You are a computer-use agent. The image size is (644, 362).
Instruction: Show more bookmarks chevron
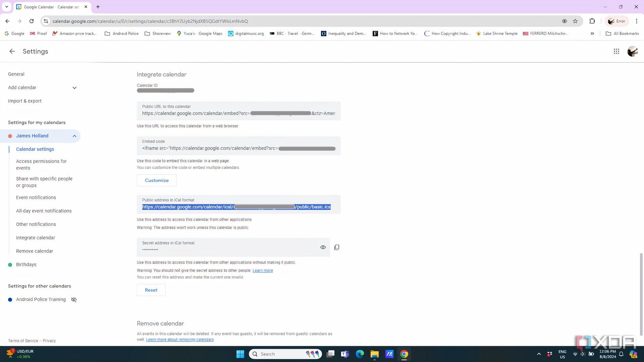[x=592, y=34]
